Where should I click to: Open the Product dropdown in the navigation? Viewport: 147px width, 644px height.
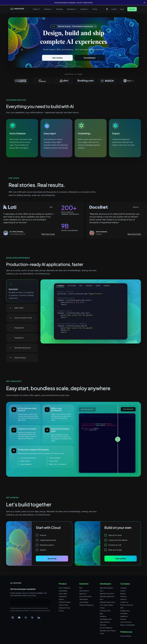pyautogui.click(x=36, y=9)
